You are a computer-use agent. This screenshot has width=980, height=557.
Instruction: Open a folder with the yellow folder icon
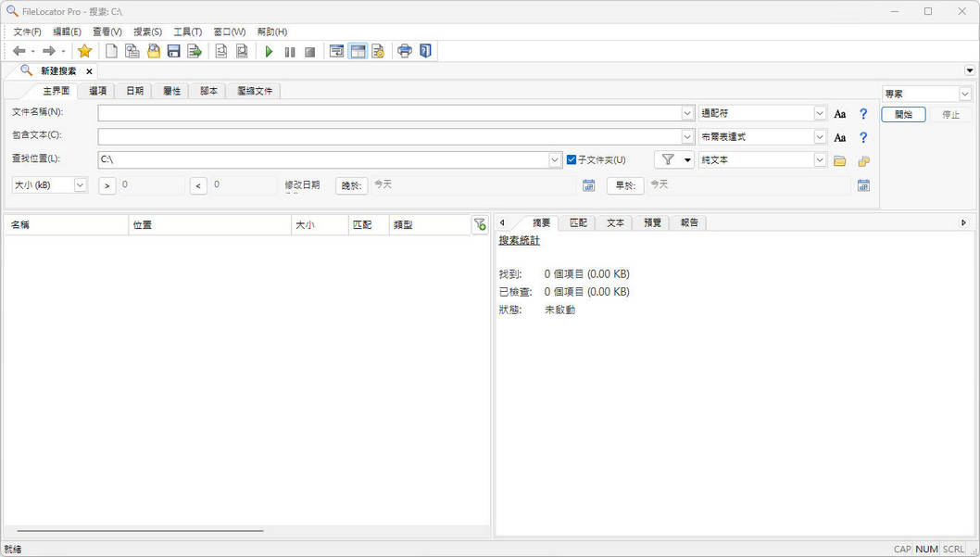click(839, 159)
